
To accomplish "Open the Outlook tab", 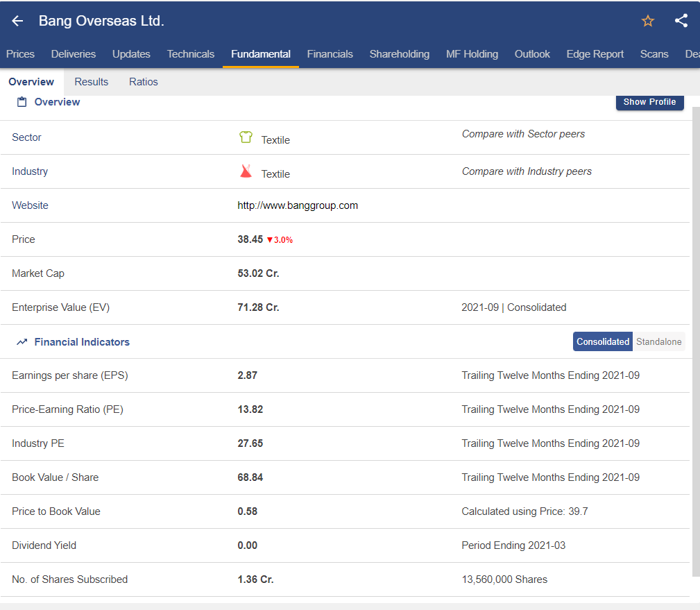I will pyautogui.click(x=532, y=54).
